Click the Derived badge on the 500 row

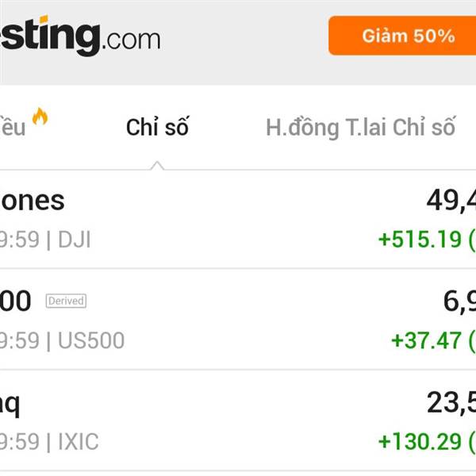(66, 301)
